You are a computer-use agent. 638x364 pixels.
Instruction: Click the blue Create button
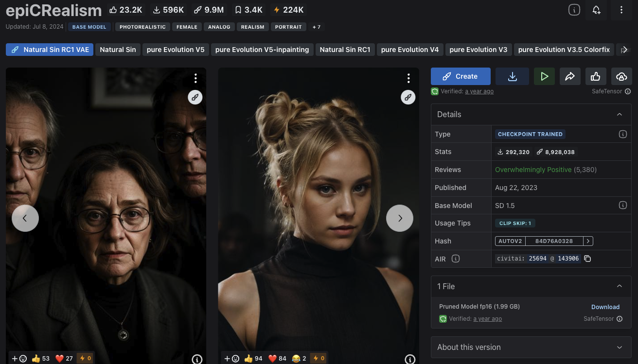click(460, 76)
